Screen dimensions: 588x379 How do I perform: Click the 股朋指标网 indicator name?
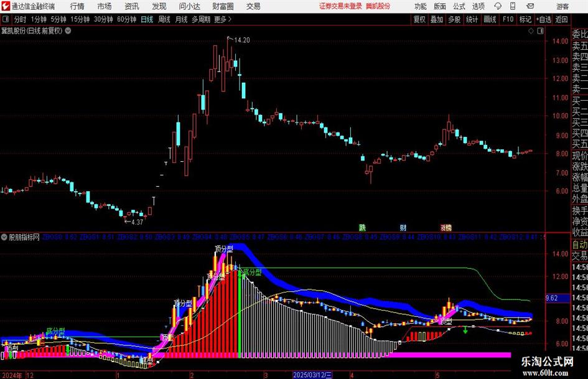coord(24,237)
